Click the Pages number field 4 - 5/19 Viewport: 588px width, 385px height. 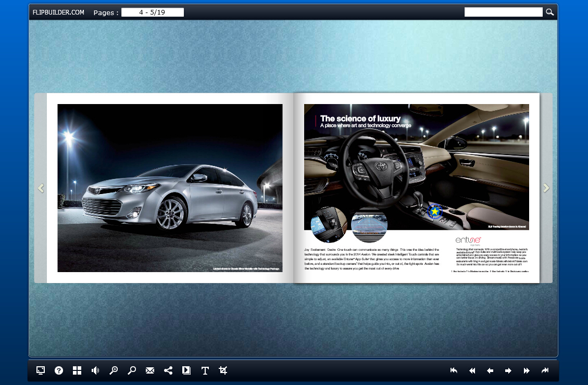(x=153, y=12)
